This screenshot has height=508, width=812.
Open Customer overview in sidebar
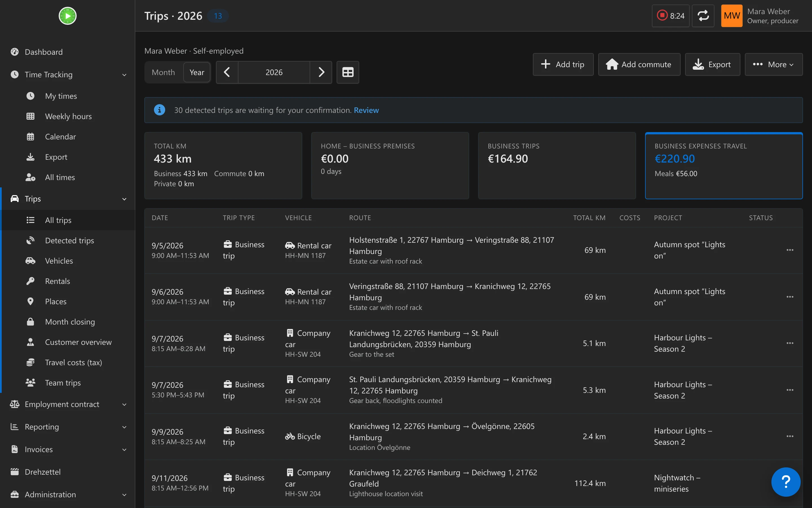coord(67,342)
